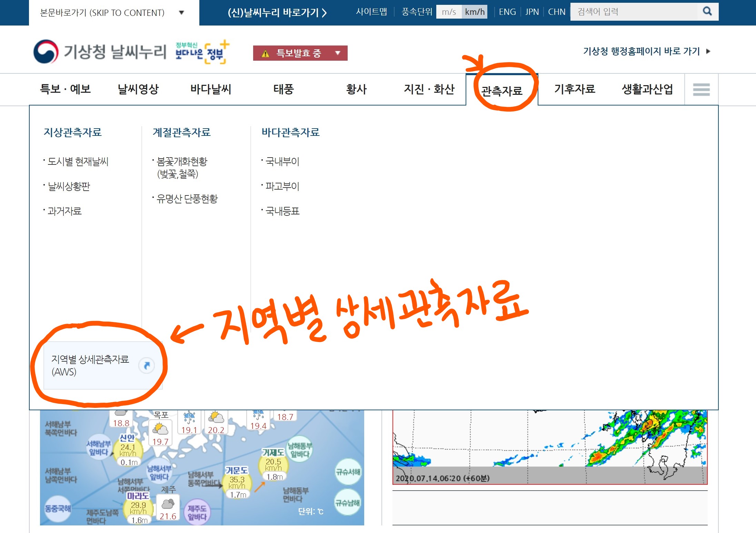Select ENG language option

pos(507,12)
